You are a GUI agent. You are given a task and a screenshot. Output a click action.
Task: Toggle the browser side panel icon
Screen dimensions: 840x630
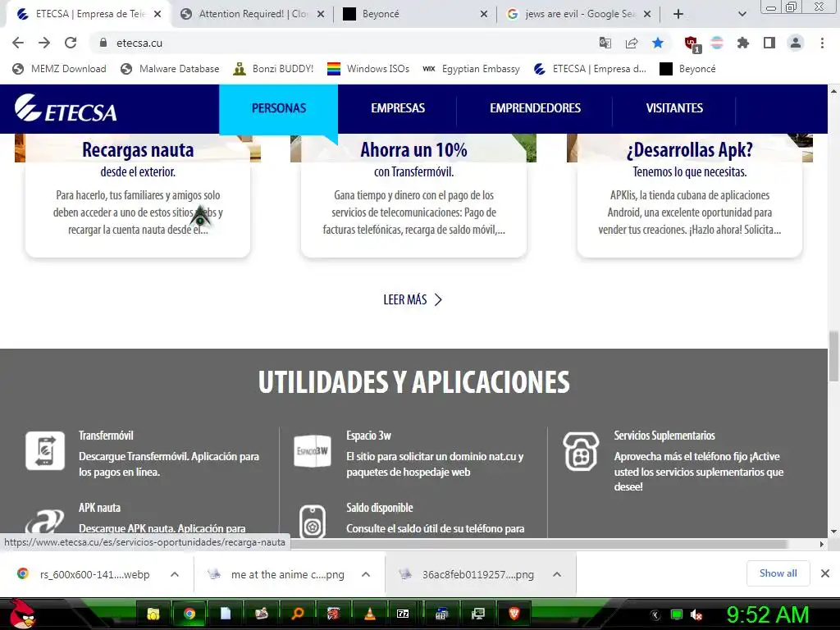coord(769,43)
